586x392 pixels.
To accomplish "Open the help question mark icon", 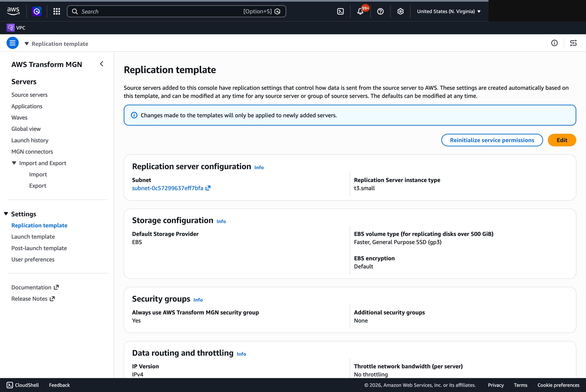I will 380,11.
